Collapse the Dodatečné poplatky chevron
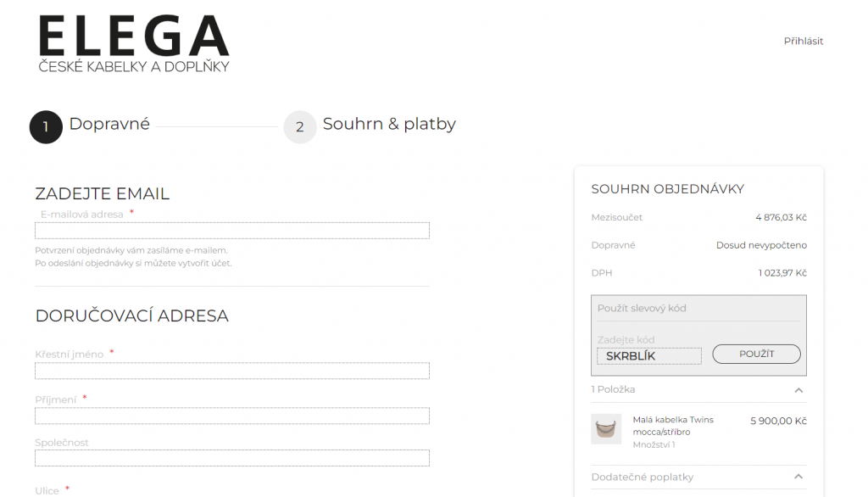The image size is (868, 497). 798,477
